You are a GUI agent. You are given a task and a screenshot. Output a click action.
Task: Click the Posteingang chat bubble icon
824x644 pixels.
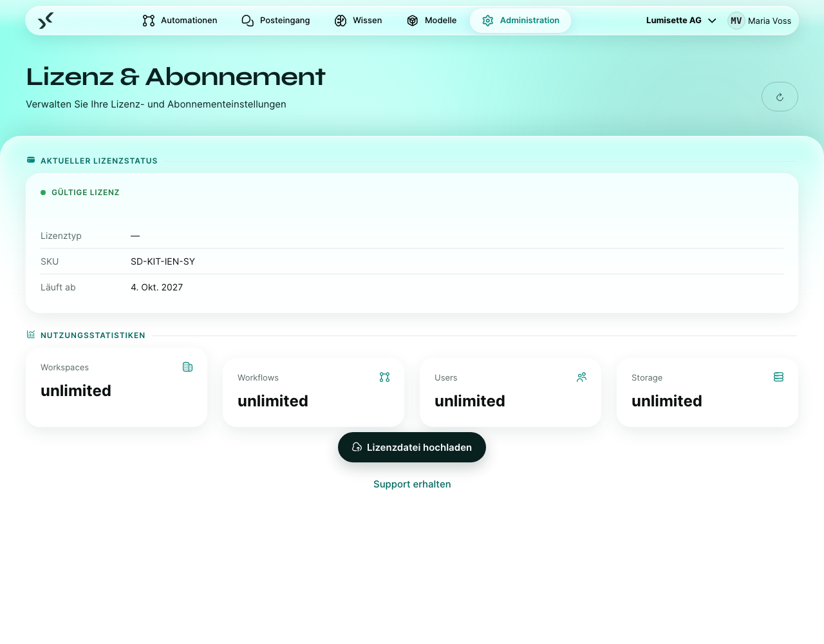pos(248,21)
